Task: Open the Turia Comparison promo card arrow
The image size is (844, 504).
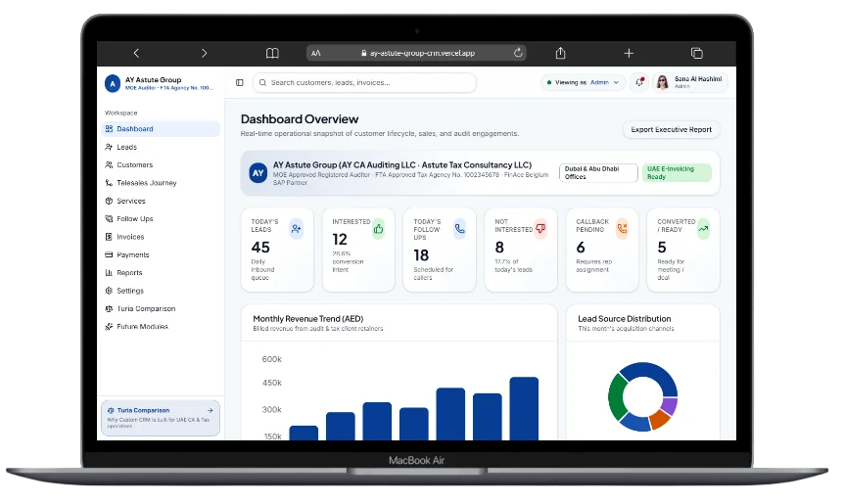Action: tap(210, 410)
